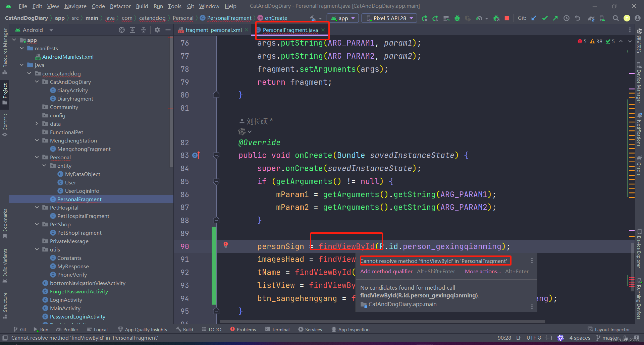Image resolution: width=644 pixels, height=345 pixels.
Task: Update project with the blue Git arrow icon
Action: tap(534, 18)
